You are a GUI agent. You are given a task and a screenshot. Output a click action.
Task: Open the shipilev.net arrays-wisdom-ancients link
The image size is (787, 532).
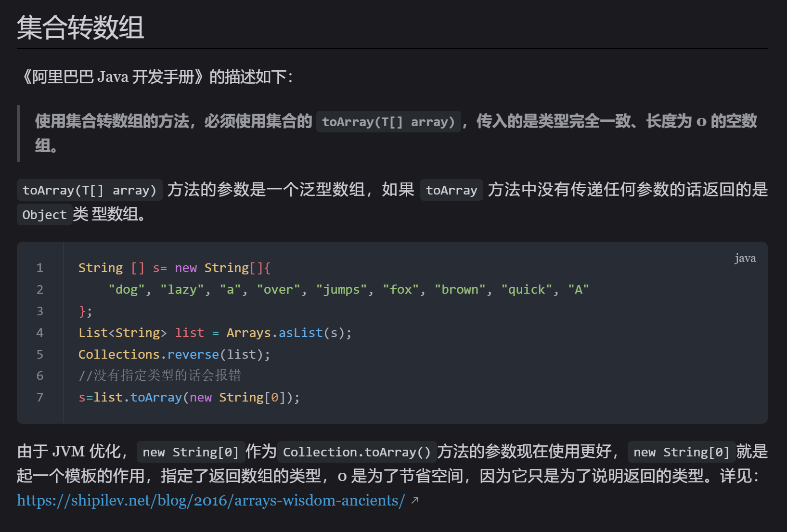pyautogui.click(x=211, y=501)
